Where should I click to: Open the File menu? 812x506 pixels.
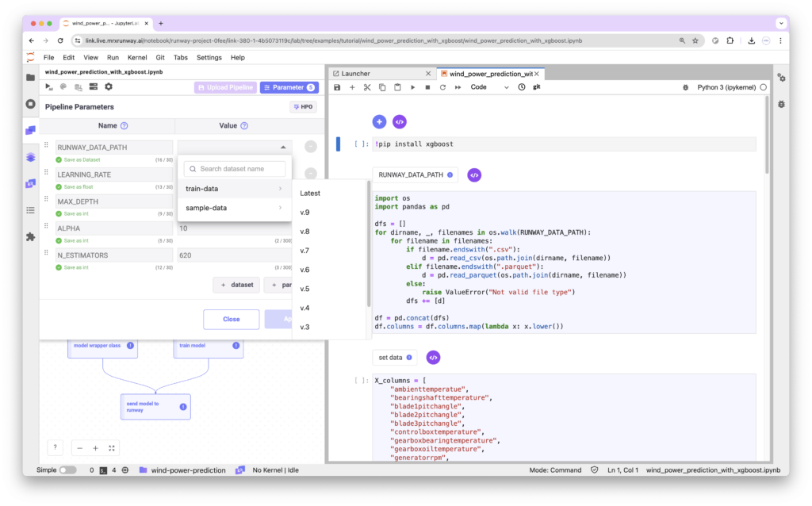pos(48,57)
